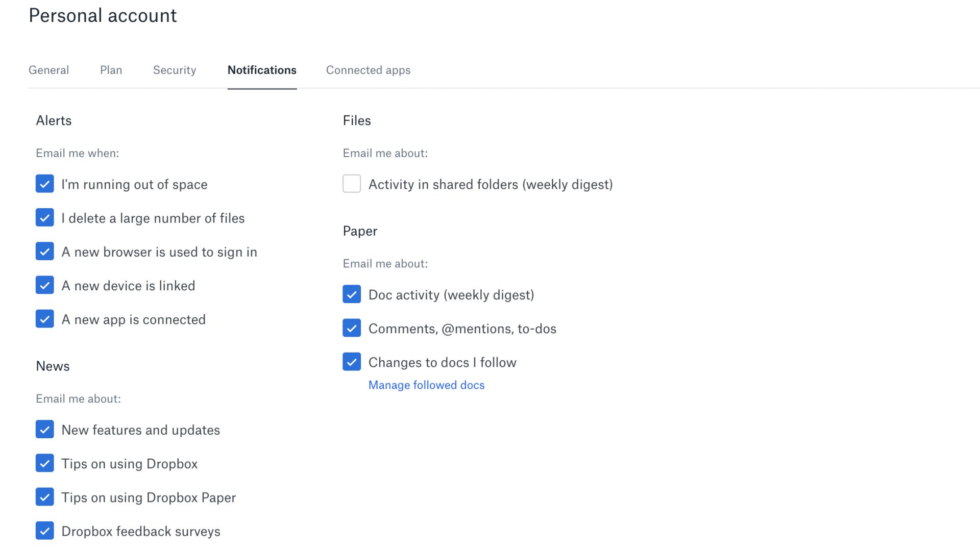Click the "A new device is linked" label

128,286
